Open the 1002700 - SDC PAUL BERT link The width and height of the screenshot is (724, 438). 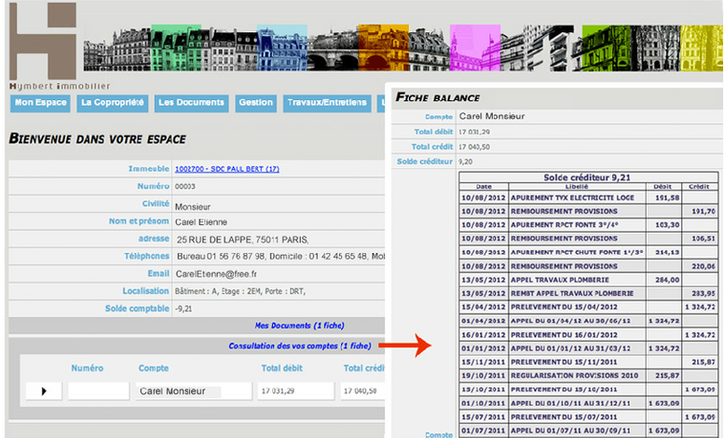[x=227, y=169]
